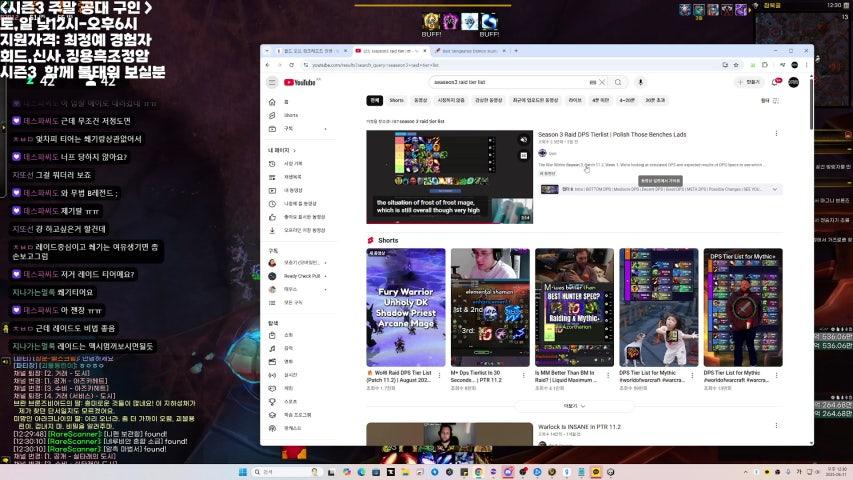
Task: Open the YouTube guide hamburger menu
Action: pyautogui.click(x=272, y=82)
